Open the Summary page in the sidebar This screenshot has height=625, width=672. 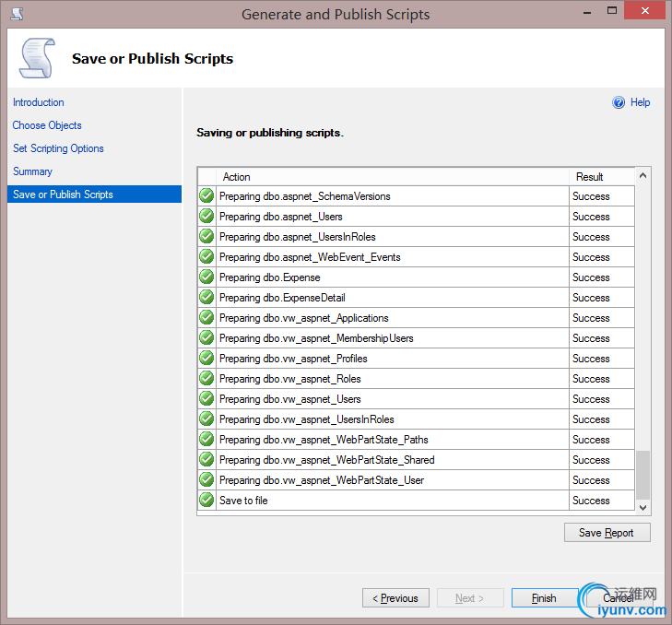pyautogui.click(x=32, y=171)
